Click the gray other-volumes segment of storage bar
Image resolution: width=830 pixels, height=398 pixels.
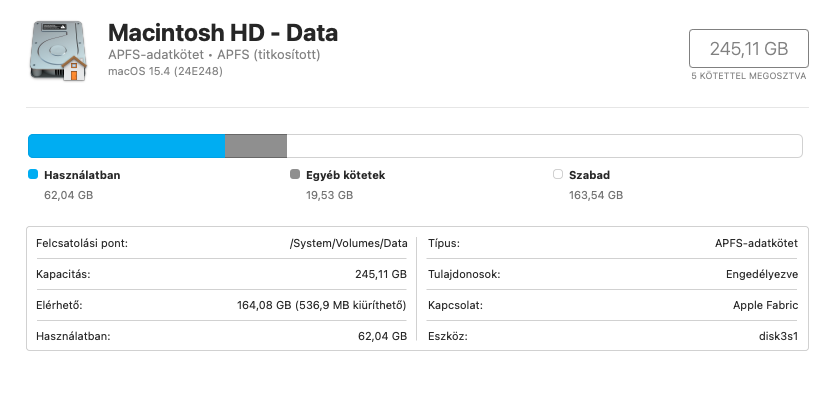click(x=256, y=146)
